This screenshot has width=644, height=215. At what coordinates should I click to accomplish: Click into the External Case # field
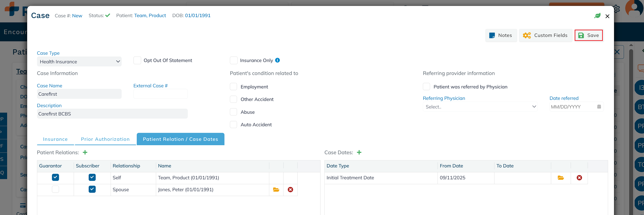160,94
